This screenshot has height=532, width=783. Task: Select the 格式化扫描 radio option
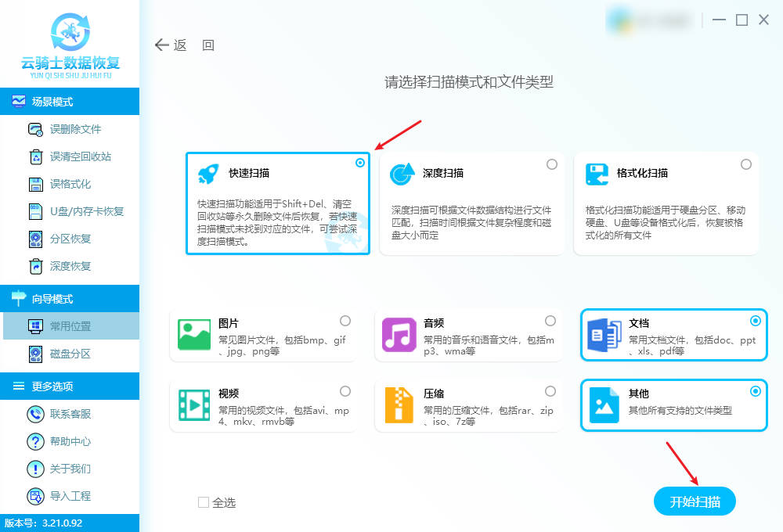[x=746, y=164]
